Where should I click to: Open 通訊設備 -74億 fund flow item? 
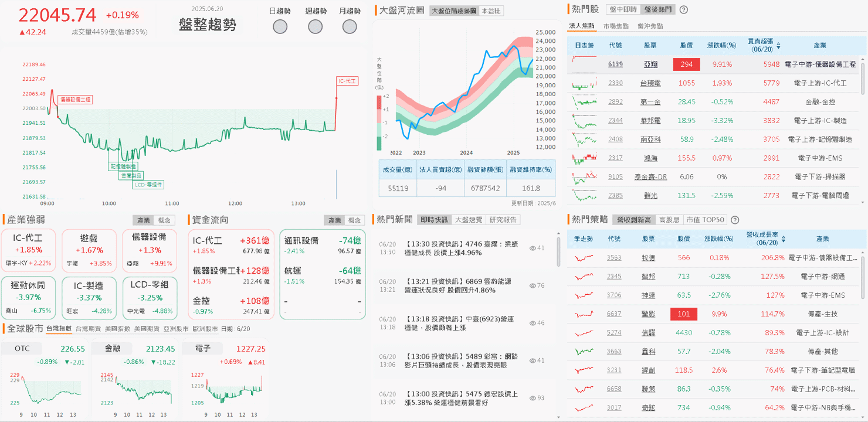pyautogui.click(x=322, y=245)
